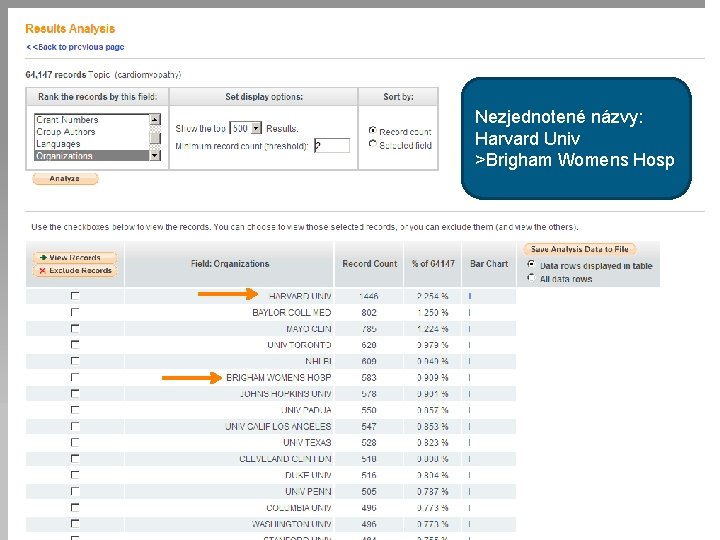Check the Univ Texas row checkbox
Viewport: 720px width, 540px height.
(75, 443)
